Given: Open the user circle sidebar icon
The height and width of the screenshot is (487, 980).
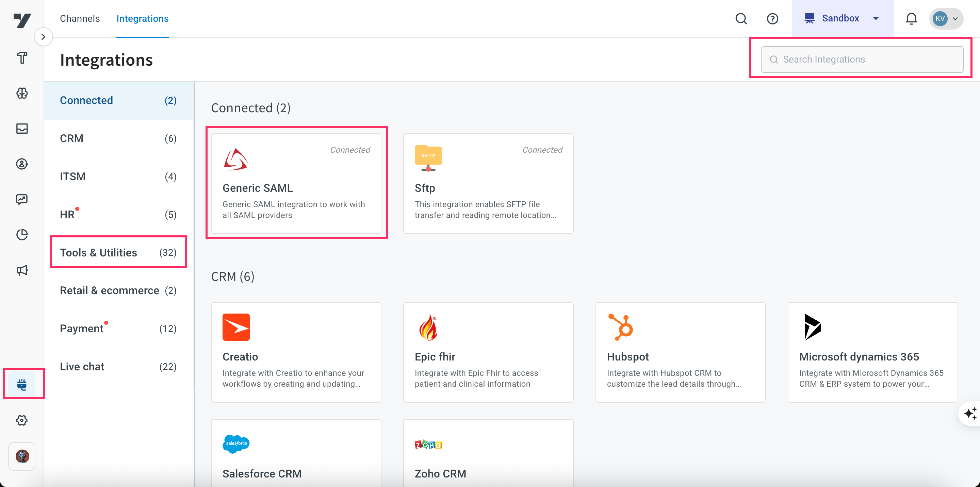Looking at the screenshot, I should coord(22,164).
